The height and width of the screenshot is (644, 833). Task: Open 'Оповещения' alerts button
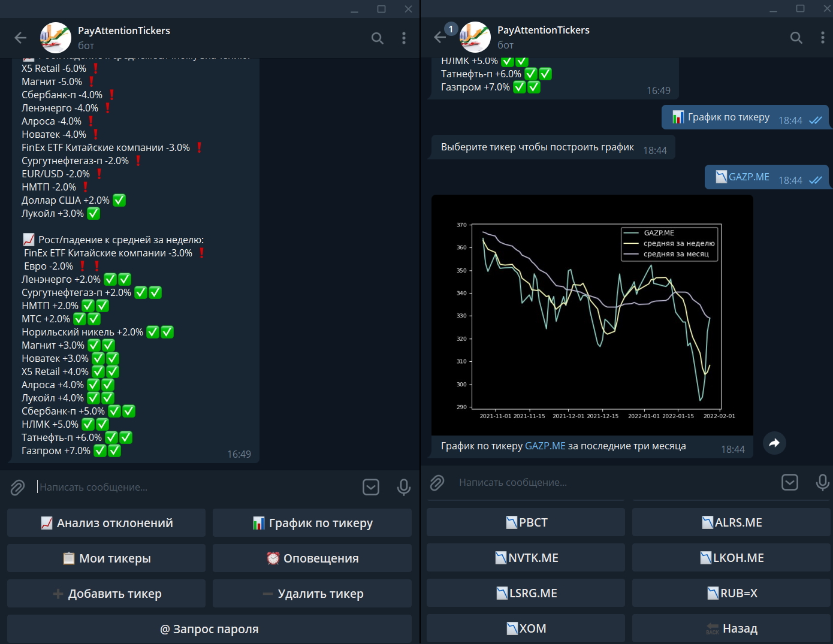312,558
